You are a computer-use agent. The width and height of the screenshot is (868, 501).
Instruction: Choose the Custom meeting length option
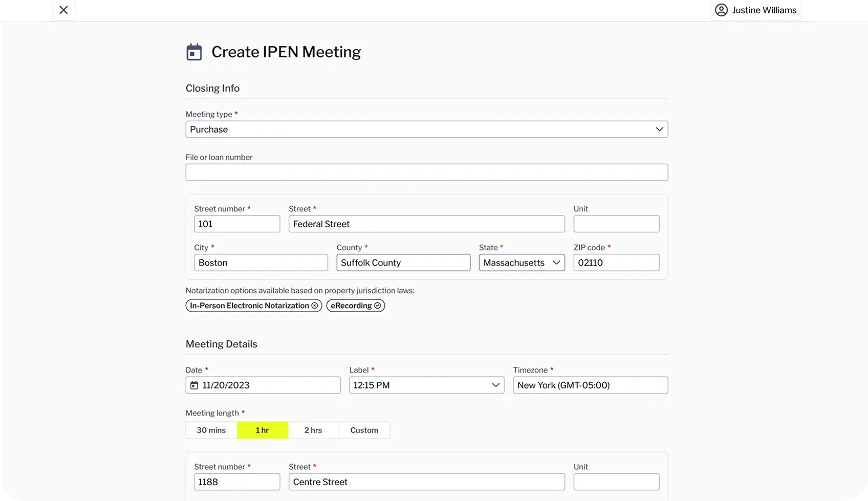364,430
